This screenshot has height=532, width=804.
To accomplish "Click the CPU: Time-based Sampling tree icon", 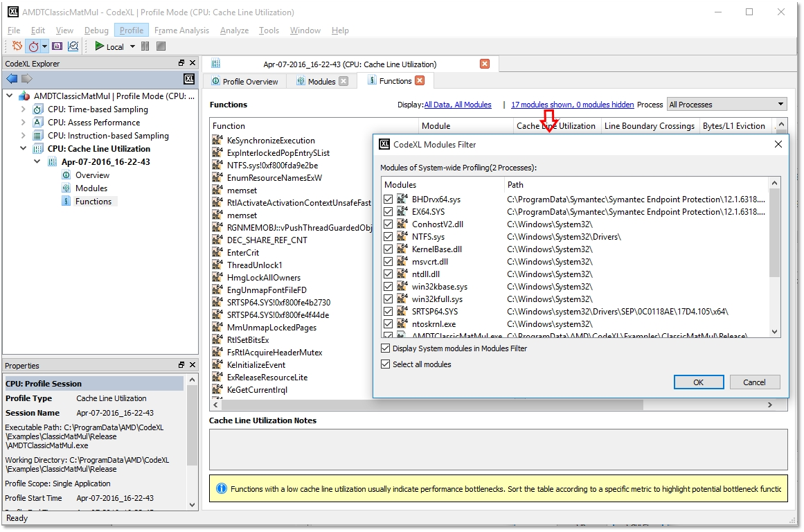I will point(38,109).
